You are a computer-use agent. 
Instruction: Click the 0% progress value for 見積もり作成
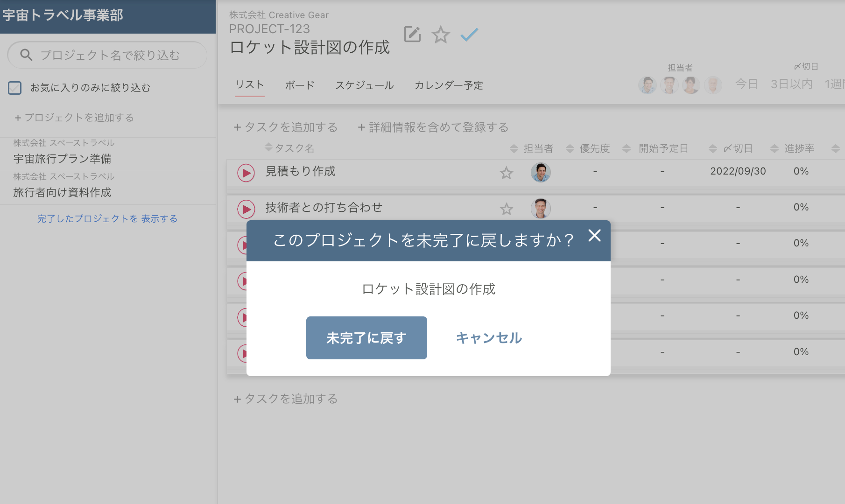point(801,171)
